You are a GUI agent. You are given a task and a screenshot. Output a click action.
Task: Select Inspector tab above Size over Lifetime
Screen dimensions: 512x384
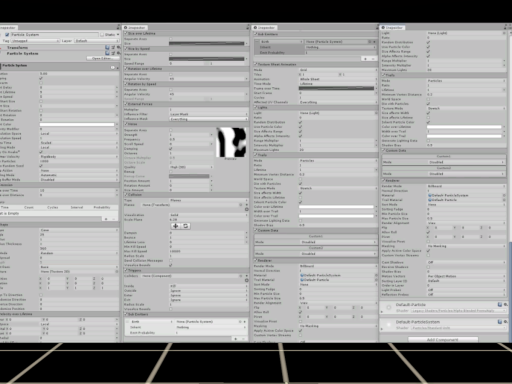[x=135, y=28]
